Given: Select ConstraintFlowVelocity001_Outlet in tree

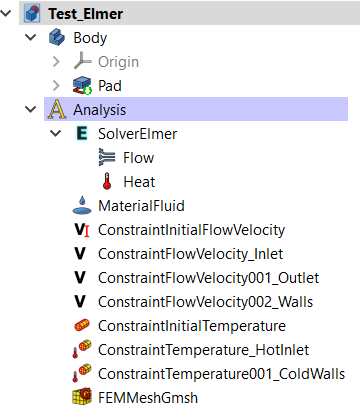Looking at the screenshot, I should (x=208, y=278).
